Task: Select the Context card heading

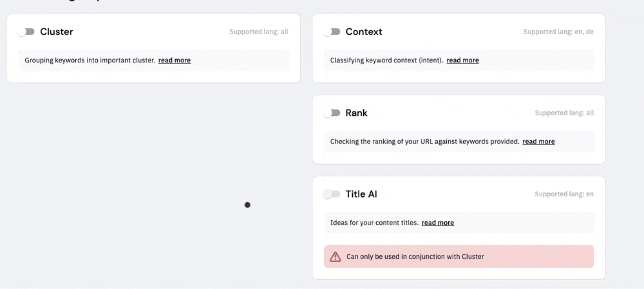Action: click(364, 32)
